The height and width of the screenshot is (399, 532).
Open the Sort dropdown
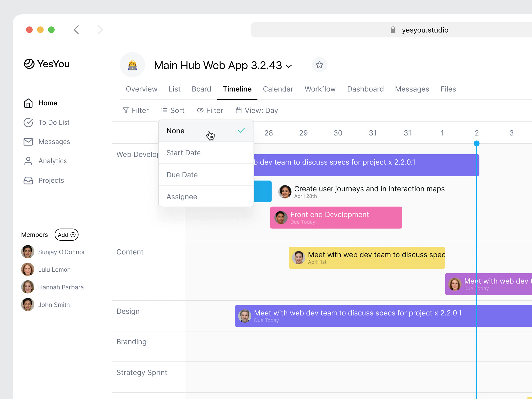pyautogui.click(x=173, y=110)
